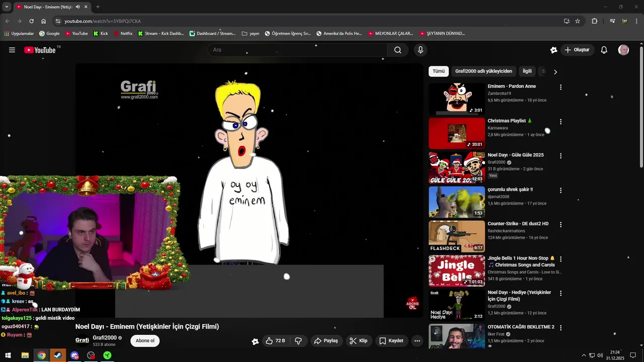Like the video with thumbs up
The image size is (644, 362).
coord(275,341)
